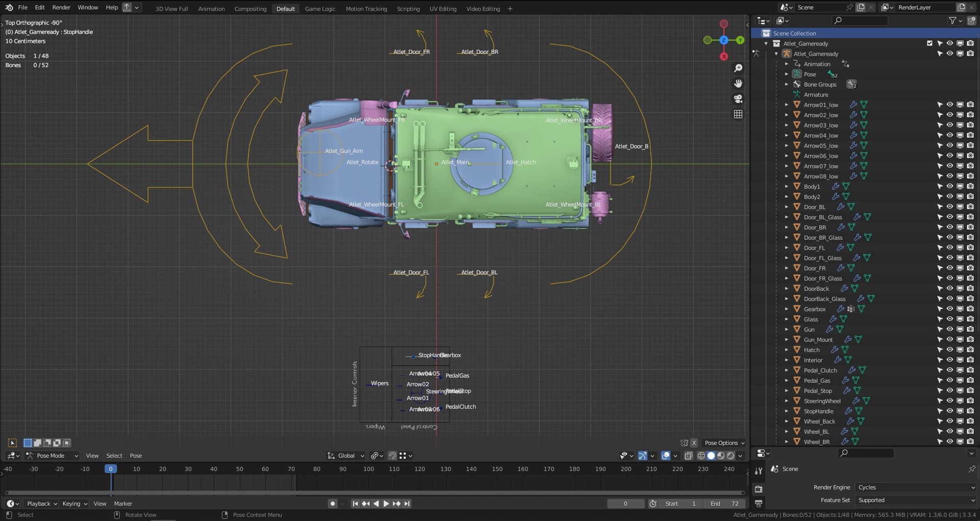Open the Render Engine Cycles dropdown
Image resolution: width=980 pixels, height=521 pixels.
916,487
